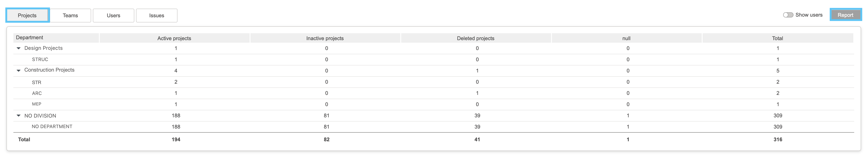Collapse the NO DIVISION group

tap(19, 116)
